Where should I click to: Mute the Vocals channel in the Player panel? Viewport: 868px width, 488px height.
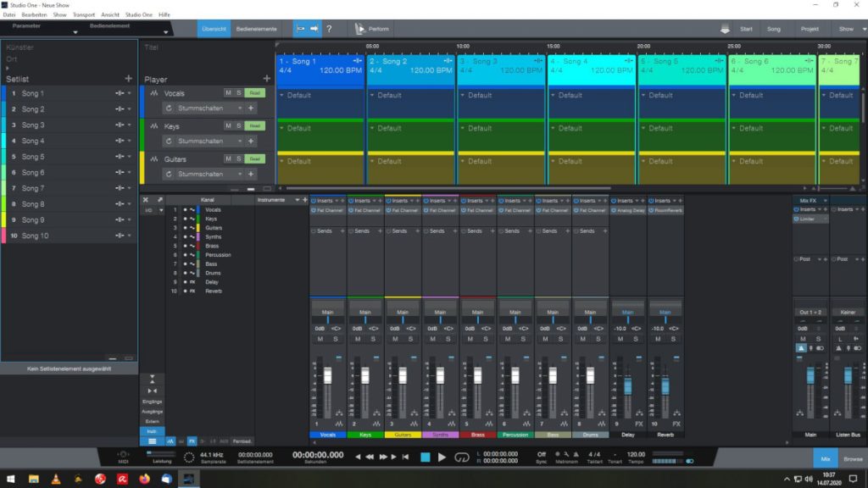229,93
